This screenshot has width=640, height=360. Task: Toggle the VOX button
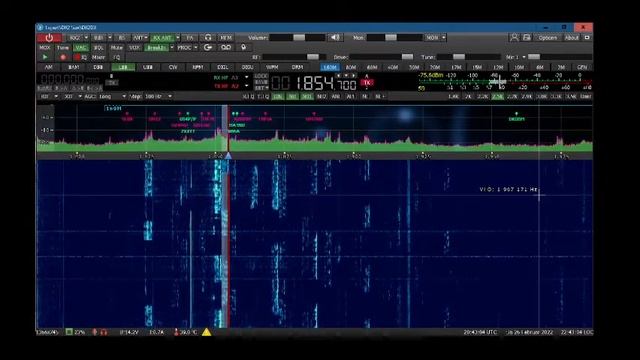[x=134, y=48]
